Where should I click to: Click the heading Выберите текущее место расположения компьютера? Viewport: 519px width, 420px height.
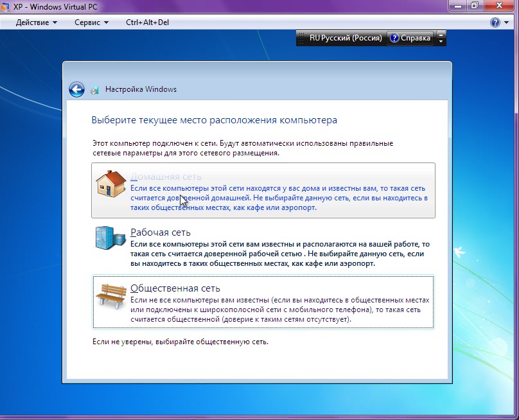click(x=214, y=120)
